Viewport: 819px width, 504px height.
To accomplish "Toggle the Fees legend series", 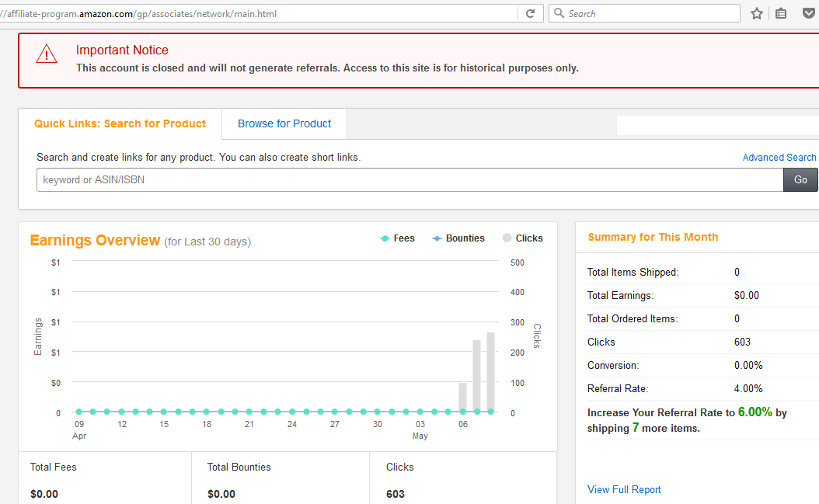I will (x=398, y=238).
